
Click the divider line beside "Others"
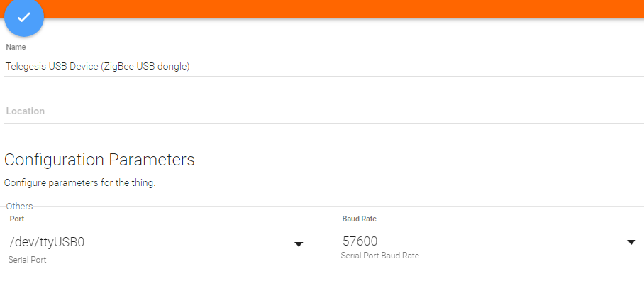(x=319, y=207)
